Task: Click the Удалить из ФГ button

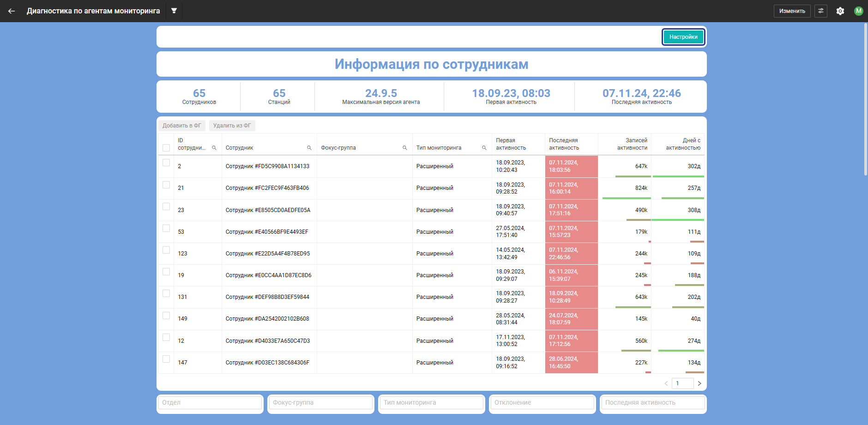Action: point(232,126)
